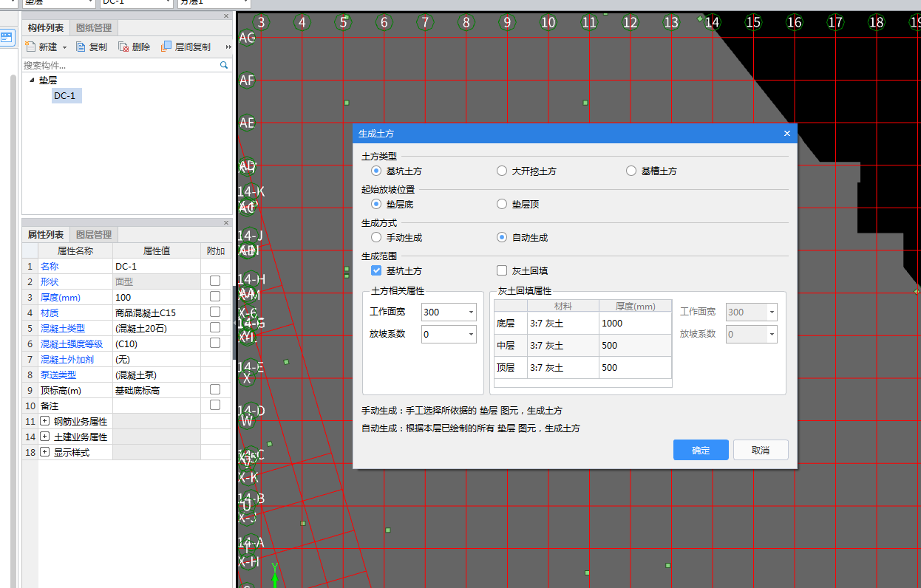Image resolution: width=921 pixels, height=588 pixels.
Task: Click the toolbar overflow arrows icon
Action: tap(228, 47)
